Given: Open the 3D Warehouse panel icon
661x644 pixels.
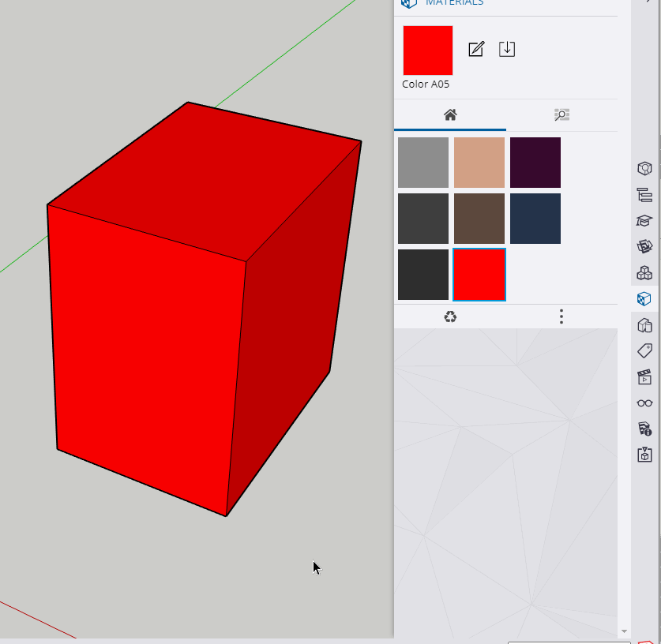Looking at the screenshot, I should (644, 246).
